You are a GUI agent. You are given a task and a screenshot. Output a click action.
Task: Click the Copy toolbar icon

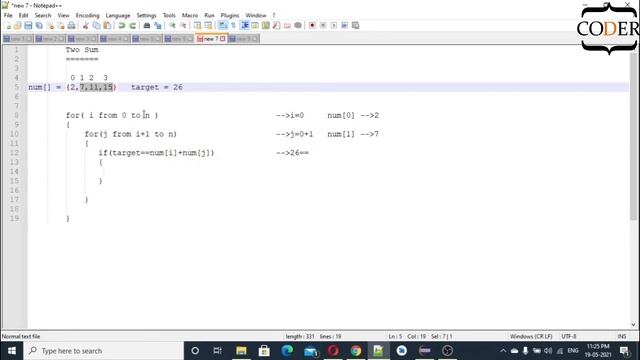click(96, 26)
